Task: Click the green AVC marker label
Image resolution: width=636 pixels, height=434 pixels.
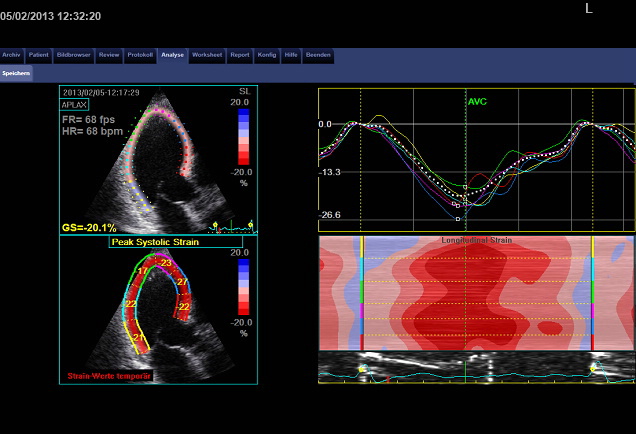Action: (478, 101)
